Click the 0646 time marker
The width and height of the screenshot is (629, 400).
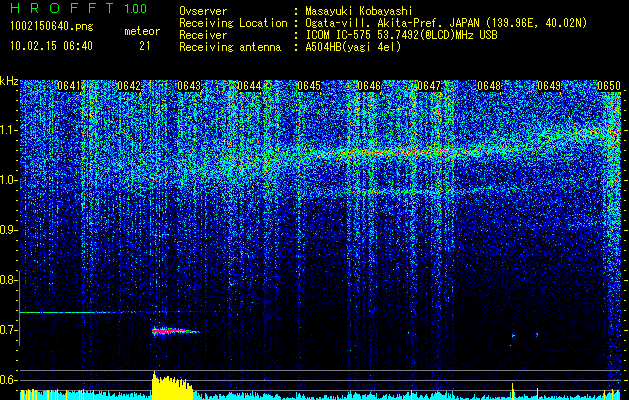click(x=369, y=86)
